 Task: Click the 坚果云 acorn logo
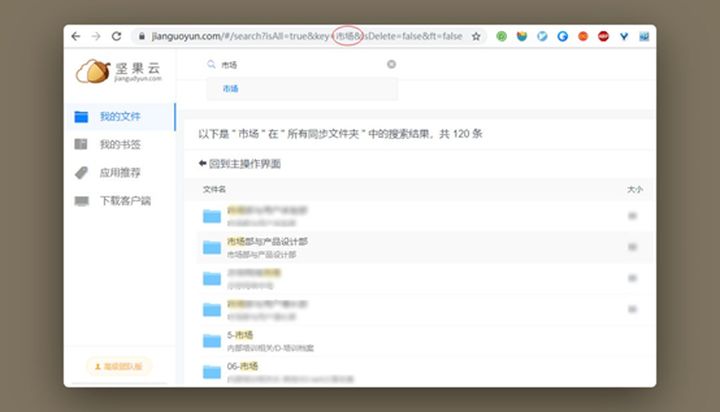(91, 71)
